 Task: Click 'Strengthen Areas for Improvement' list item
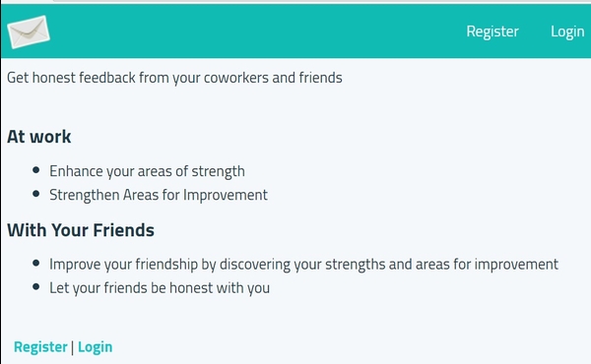pos(159,195)
